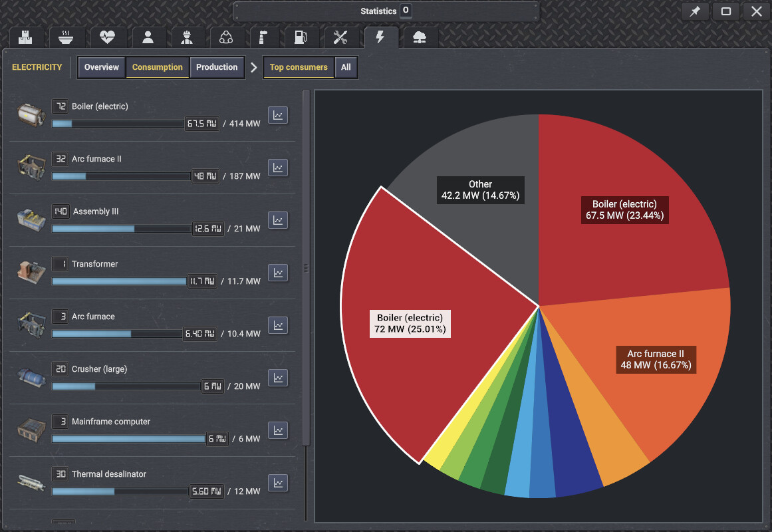Image resolution: width=772 pixels, height=532 pixels.
Task: Click the list's vertical scrollbar
Action: (x=306, y=269)
